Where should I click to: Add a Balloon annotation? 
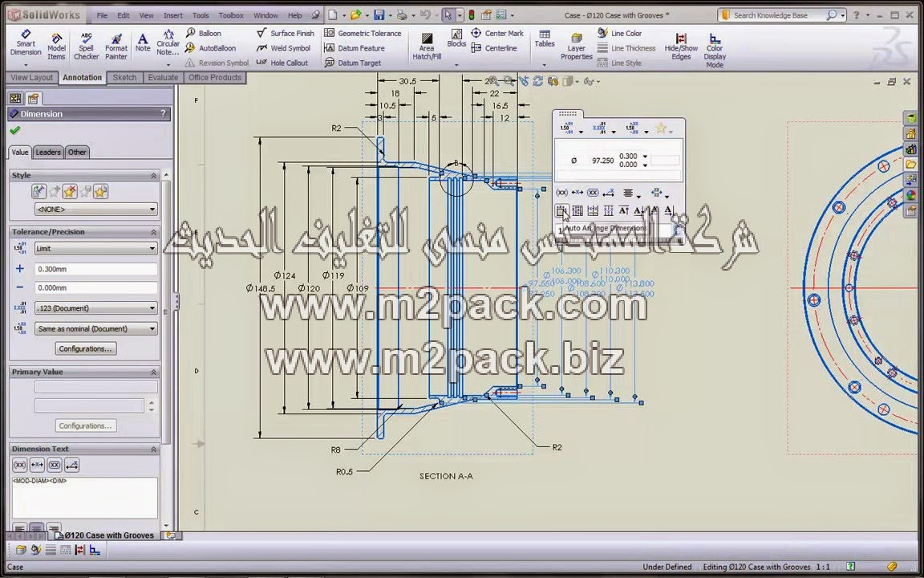204,33
